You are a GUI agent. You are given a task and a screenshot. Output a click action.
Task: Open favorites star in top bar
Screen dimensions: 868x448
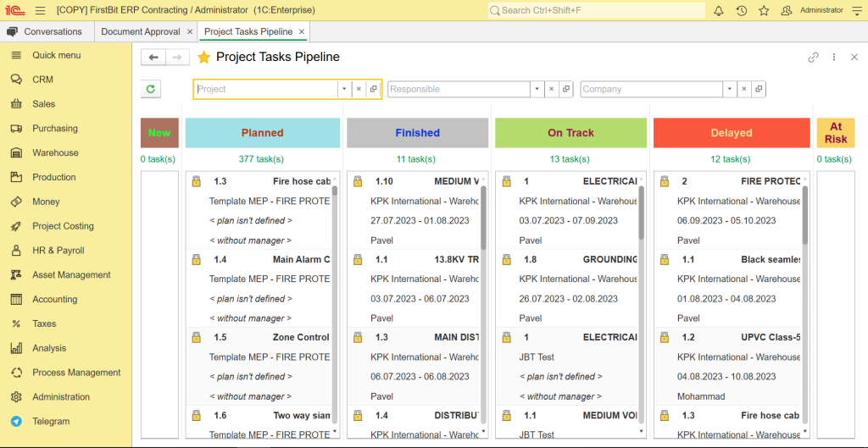764,10
